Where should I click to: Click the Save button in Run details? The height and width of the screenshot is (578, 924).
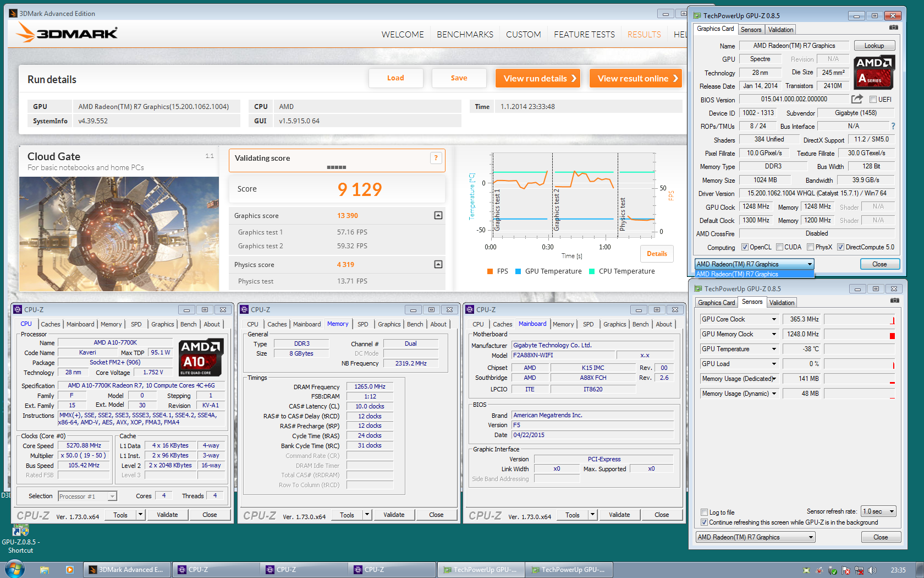(459, 78)
